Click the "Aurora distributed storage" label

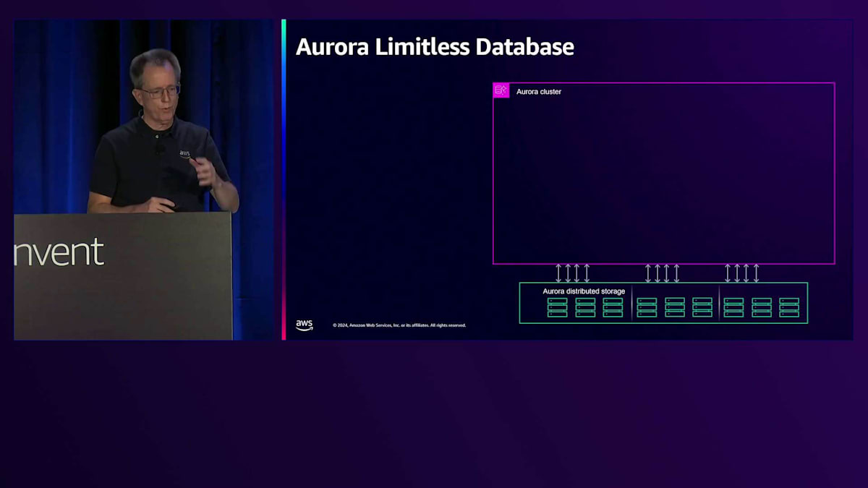coord(584,291)
